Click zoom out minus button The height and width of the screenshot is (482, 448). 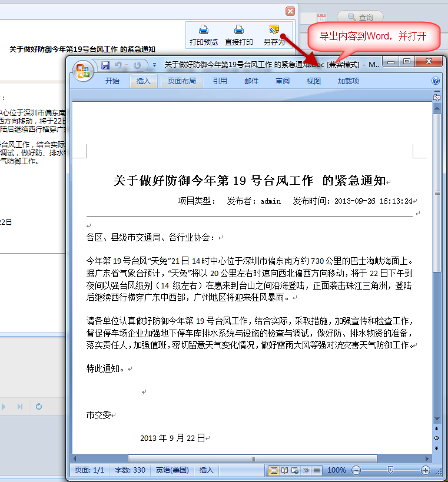pos(356,470)
